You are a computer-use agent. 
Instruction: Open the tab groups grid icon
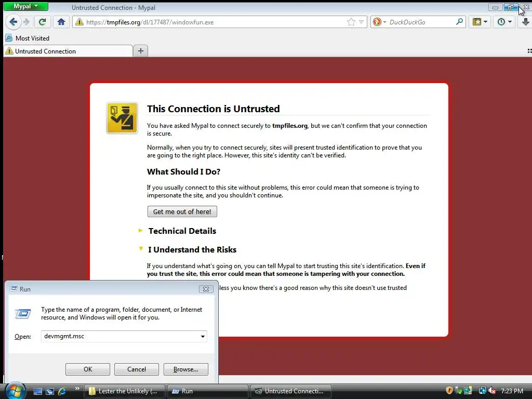[529, 51]
